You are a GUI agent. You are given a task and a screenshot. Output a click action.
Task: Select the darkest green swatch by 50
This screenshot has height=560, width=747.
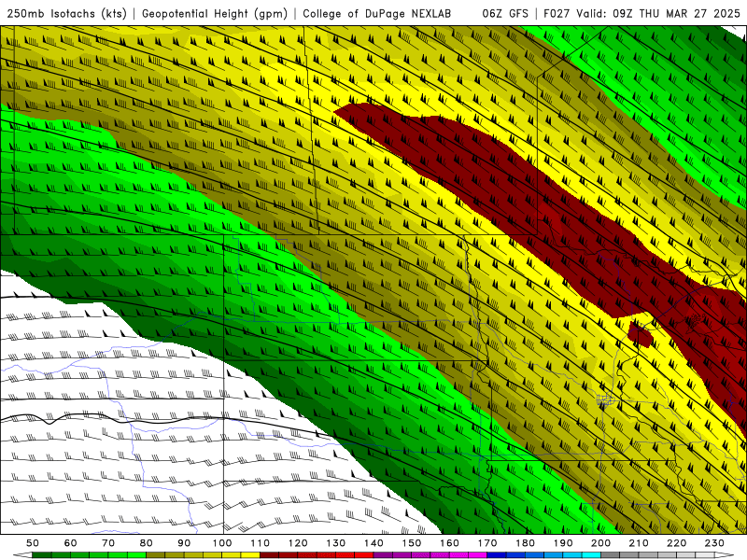42,555
